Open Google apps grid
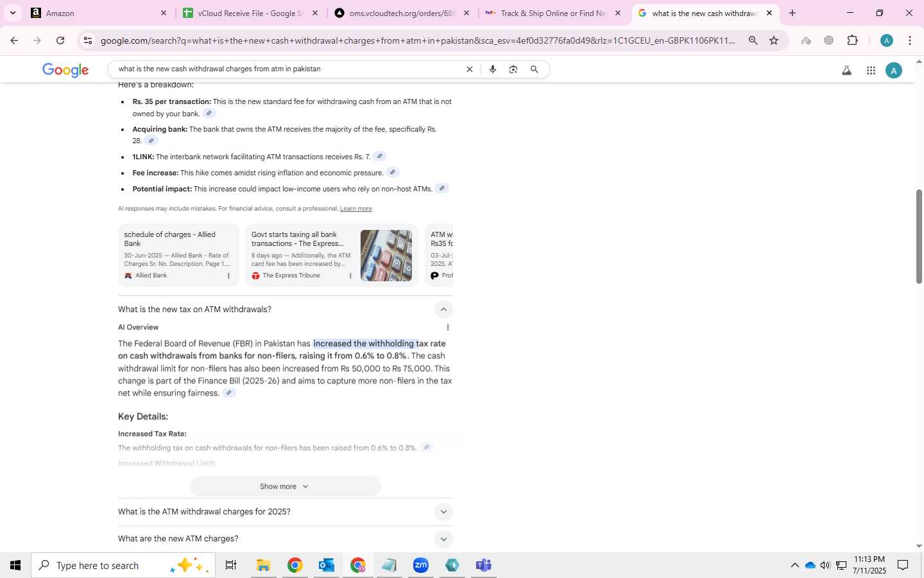This screenshot has height=578, width=924. click(x=871, y=71)
